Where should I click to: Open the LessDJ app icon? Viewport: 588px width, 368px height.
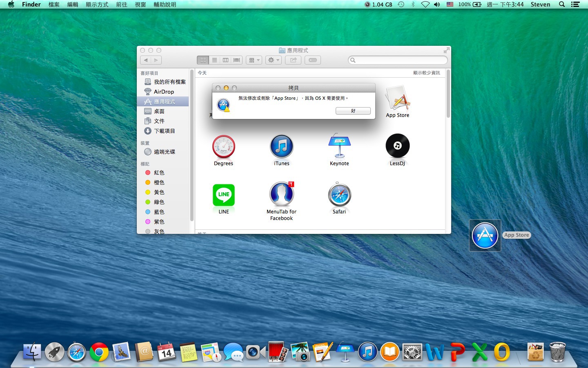coord(397,146)
